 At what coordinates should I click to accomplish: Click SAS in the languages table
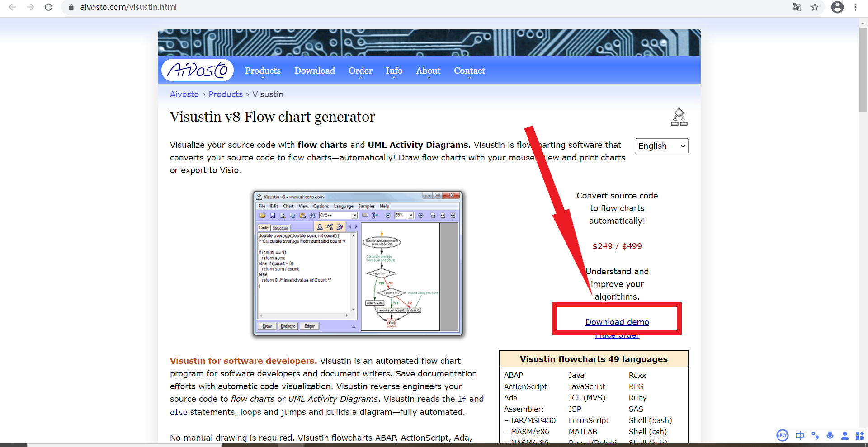[x=636, y=409]
